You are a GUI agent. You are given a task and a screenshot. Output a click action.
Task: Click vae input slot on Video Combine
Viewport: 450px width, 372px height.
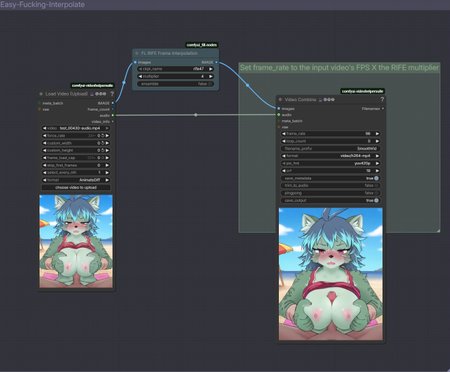(x=279, y=127)
